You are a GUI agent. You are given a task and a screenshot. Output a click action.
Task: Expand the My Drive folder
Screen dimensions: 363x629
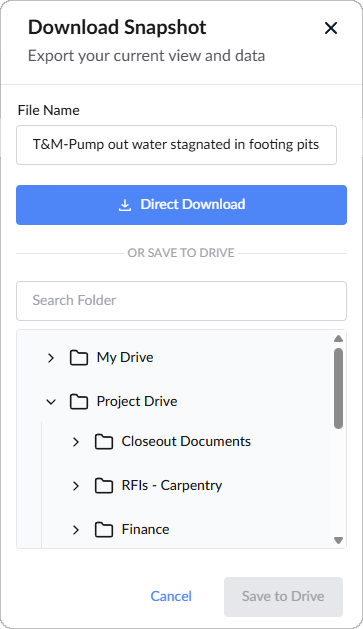pos(51,357)
